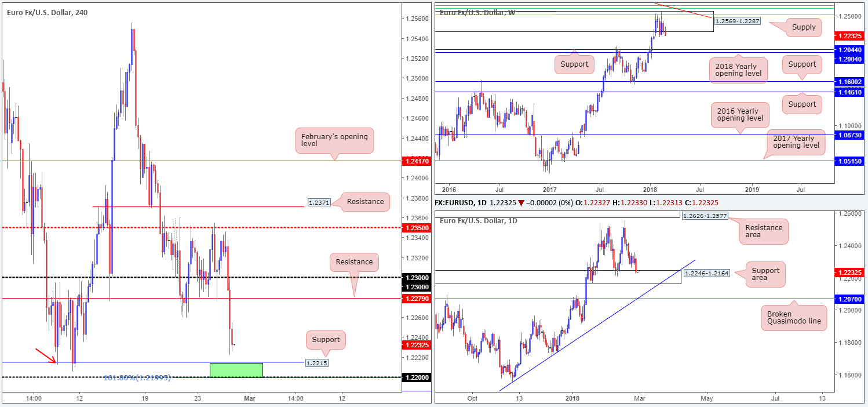
Task: Click the Euro Fx/U.S. Dollar, 1D chart title
Action: tap(480, 220)
